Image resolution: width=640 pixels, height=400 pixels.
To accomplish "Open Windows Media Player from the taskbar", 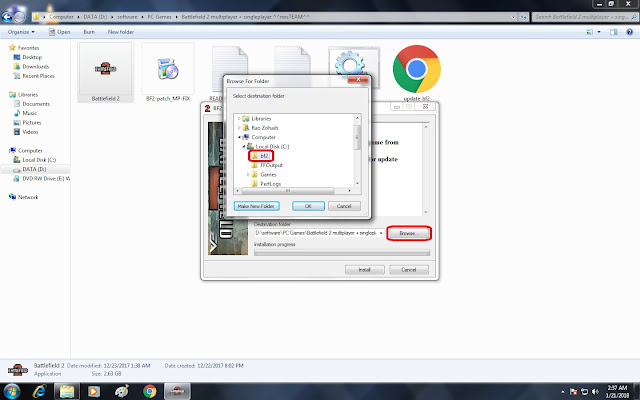I will (x=93, y=391).
